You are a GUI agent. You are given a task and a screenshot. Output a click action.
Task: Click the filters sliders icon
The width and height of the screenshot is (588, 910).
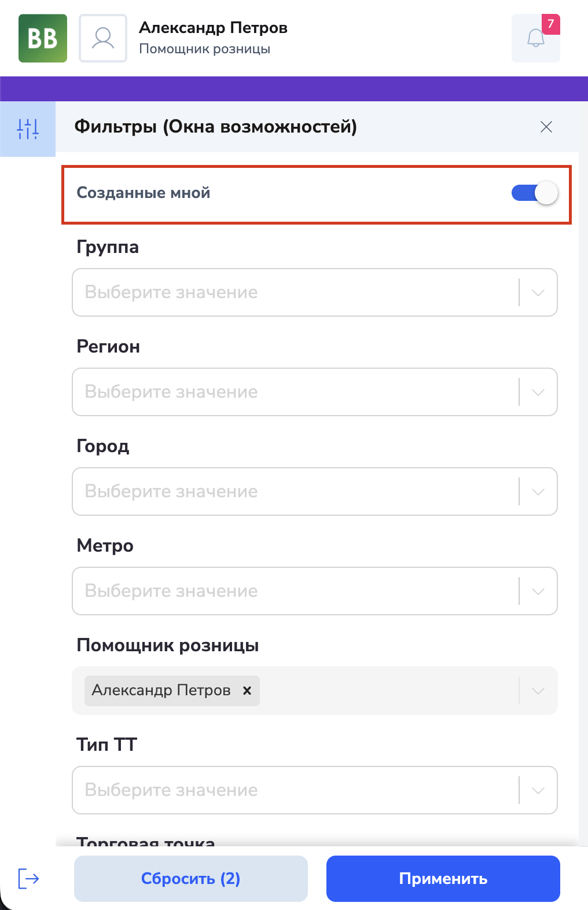[x=28, y=129]
